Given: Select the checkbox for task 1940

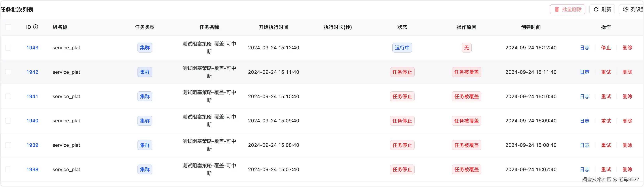Looking at the screenshot, I should click(8, 121).
